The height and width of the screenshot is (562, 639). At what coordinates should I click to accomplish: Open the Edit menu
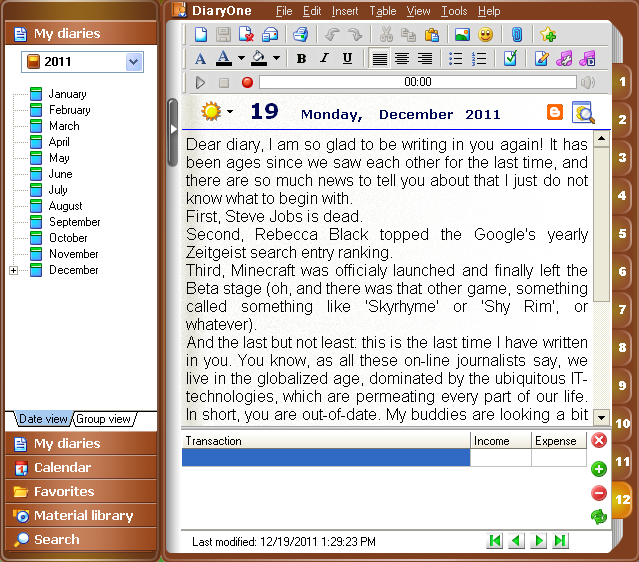tap(312, 11)
